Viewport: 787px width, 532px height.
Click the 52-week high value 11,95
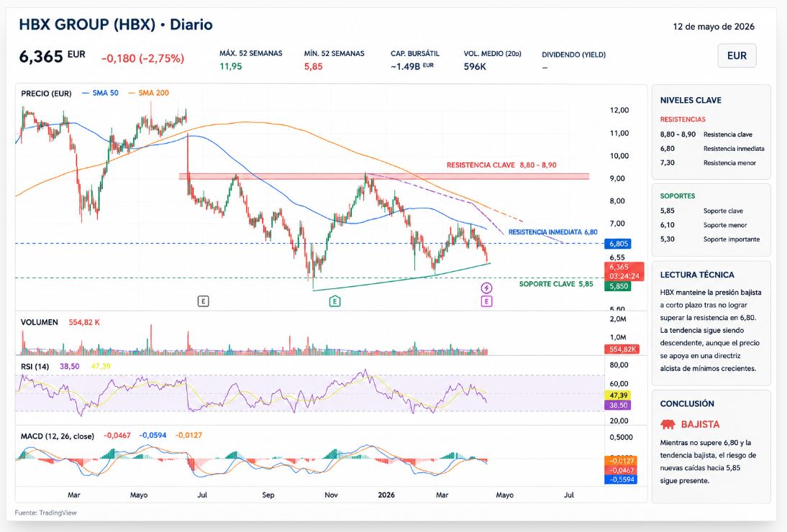coord(231,66)
